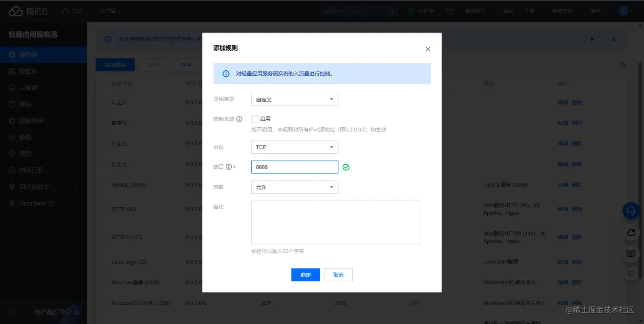Open the 应用类型 dropdown
Viewport: 644px width, 324px height.
(295, 99)
